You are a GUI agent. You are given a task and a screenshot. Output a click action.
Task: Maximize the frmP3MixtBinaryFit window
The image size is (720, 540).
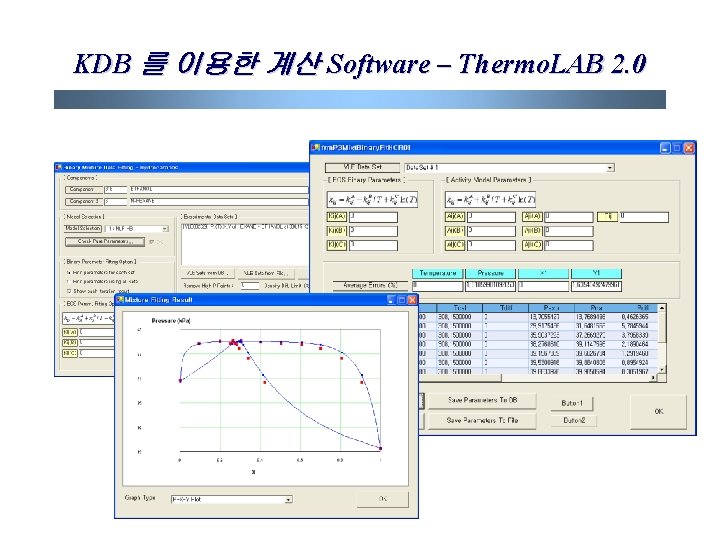click(677, 148)
